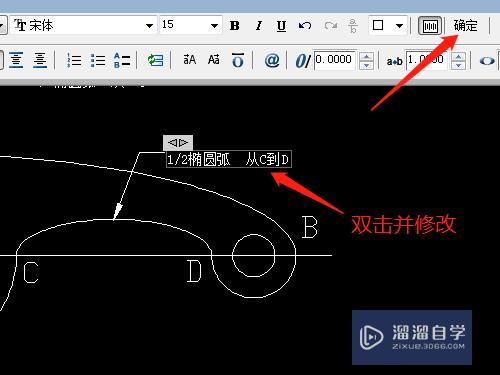Click the width factor oval icon
Screen dimensions: 500x375
pyautogui.click(x=487, y=61)
